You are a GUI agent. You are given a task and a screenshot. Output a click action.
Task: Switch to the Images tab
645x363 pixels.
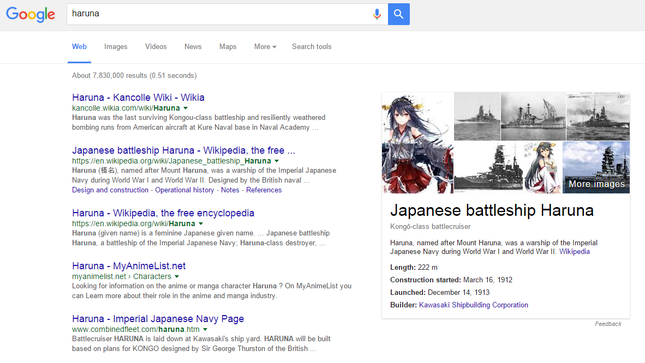(116, 47)
